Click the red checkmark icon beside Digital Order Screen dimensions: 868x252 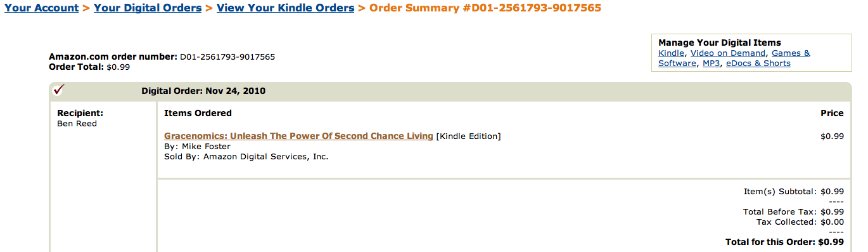click(59, 90)
